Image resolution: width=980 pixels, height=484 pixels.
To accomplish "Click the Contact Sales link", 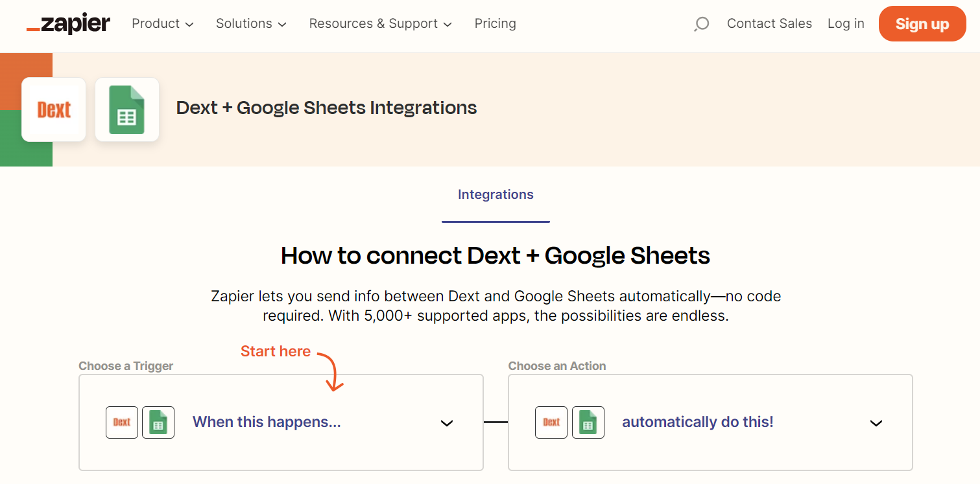I will (769, 23).
